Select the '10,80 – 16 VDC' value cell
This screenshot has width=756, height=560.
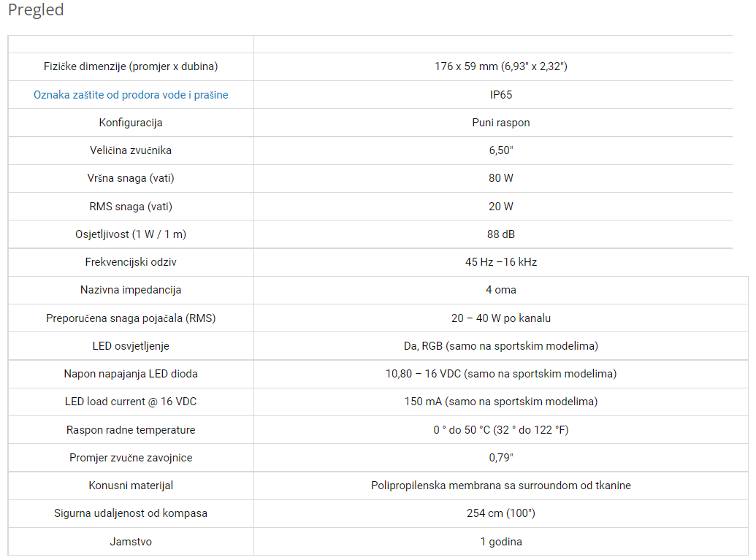coord(501,374)
